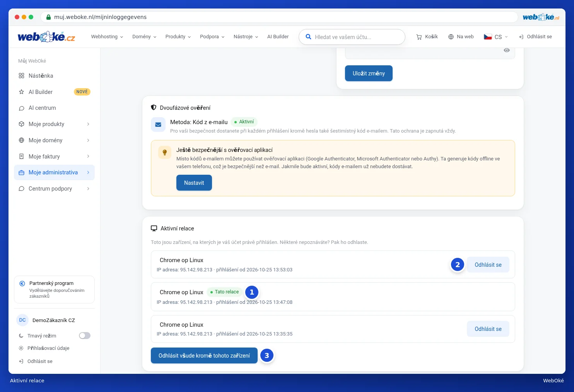Open the Nástroje dropdown menu
The image size is (574, 392).
[x=246, y=37]
